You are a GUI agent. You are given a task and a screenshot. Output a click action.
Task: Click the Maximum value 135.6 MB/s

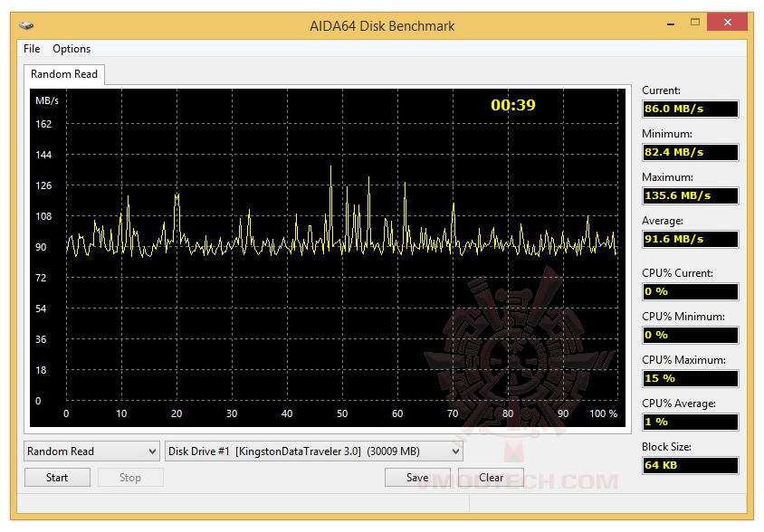click(x=690, y=195)
